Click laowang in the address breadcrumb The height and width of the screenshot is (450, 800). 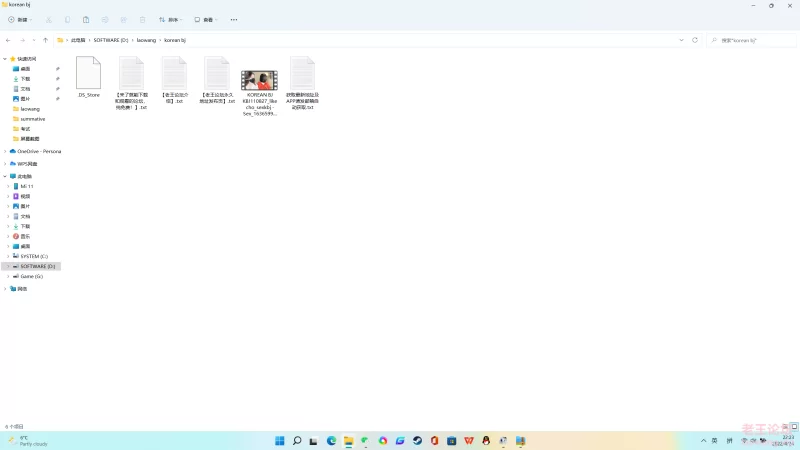(146, 40)
